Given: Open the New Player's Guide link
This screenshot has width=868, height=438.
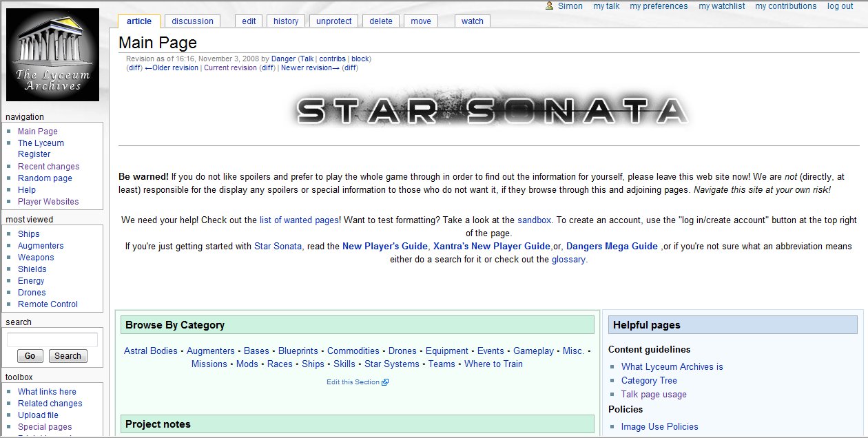Looking at the screenshot, I should [385, 246].
